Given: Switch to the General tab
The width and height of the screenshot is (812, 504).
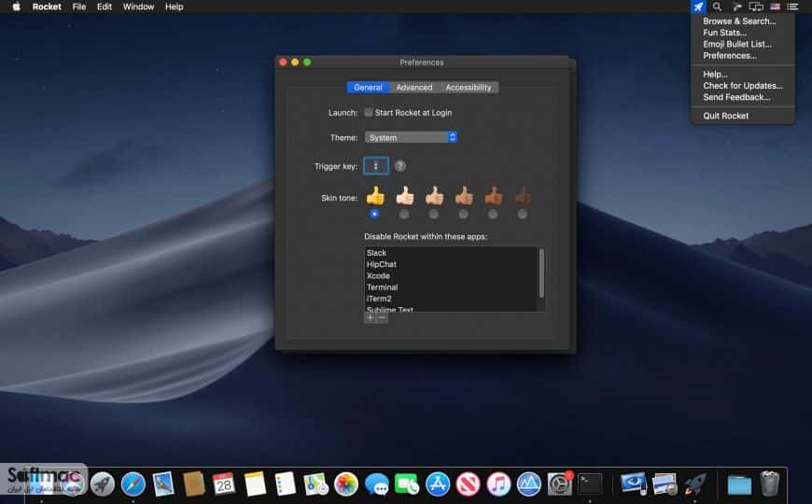Looking at the screenshot, I should coord(368,87).
